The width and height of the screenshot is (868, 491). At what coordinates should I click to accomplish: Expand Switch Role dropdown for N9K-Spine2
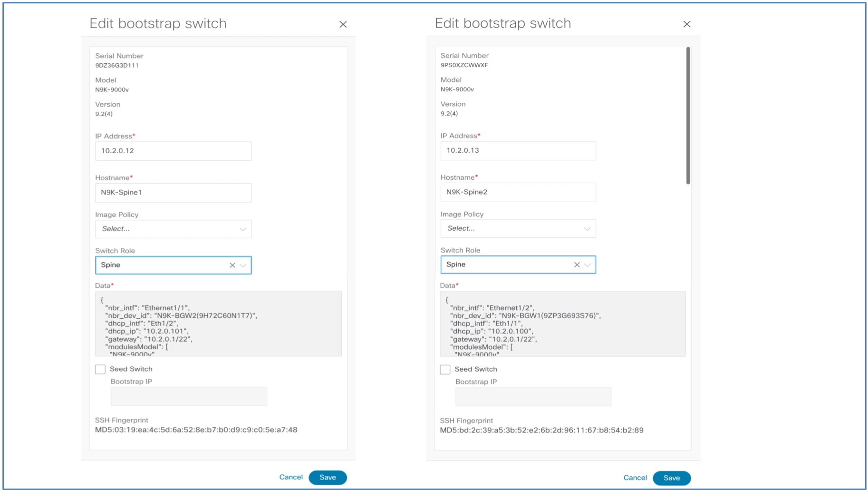point(588,265)
